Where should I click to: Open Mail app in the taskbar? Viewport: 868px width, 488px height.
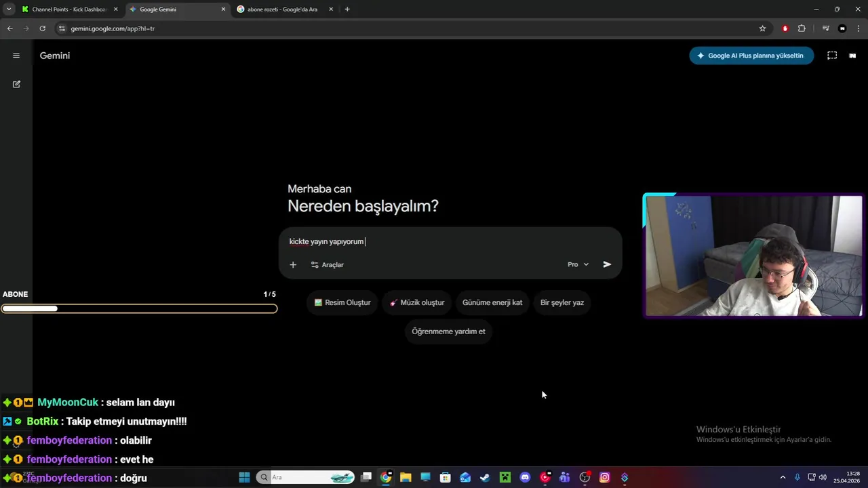[465, 477]
